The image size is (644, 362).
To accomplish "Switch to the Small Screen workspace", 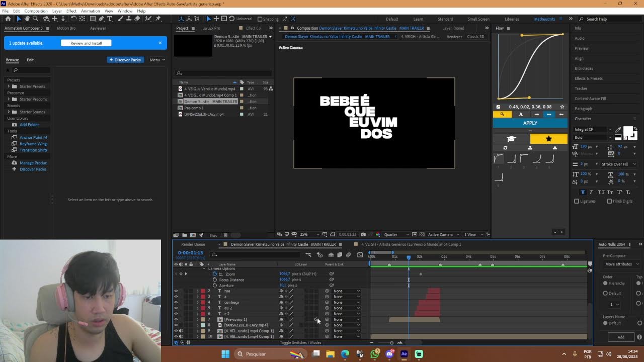I will tap(478, 19).
